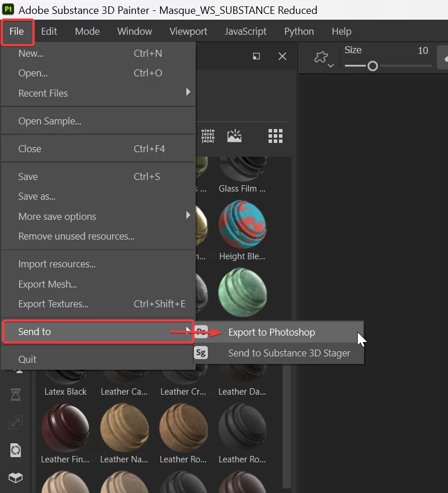Click the Leather Ca... label
448x493 pixels.
pyautogui.click(x=124, y=392)
